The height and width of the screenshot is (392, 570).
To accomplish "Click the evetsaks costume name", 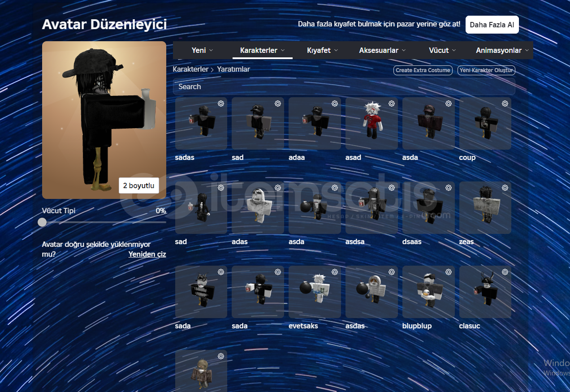I will tap(303, 326).
